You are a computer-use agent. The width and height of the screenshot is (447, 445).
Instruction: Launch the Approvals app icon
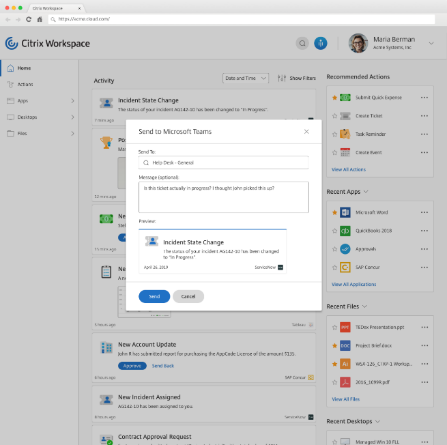point(345,249)
